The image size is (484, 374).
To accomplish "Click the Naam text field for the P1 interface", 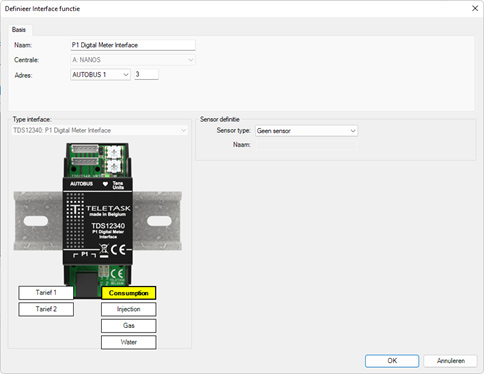I will pyautogui.click(x=133, y=45).
